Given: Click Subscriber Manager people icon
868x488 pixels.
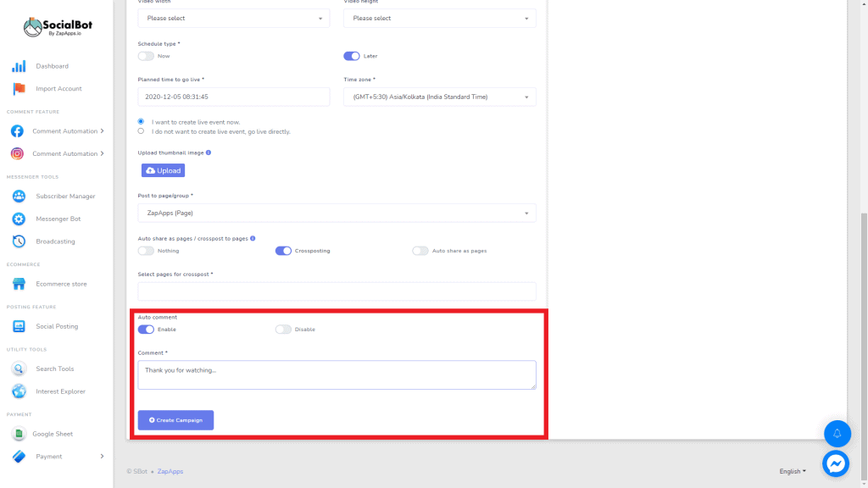Looking at the screenshot, I should pos(19,197).
